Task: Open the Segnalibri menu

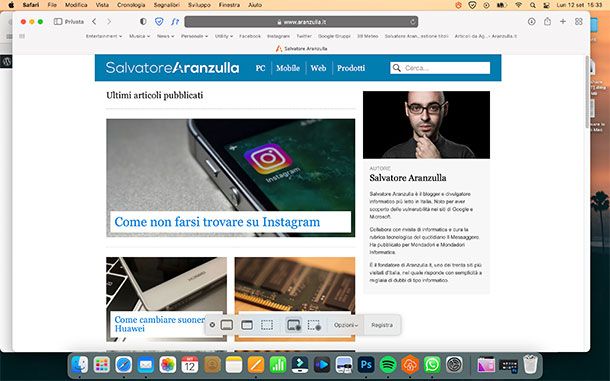Action: click(x=167, y=5)
